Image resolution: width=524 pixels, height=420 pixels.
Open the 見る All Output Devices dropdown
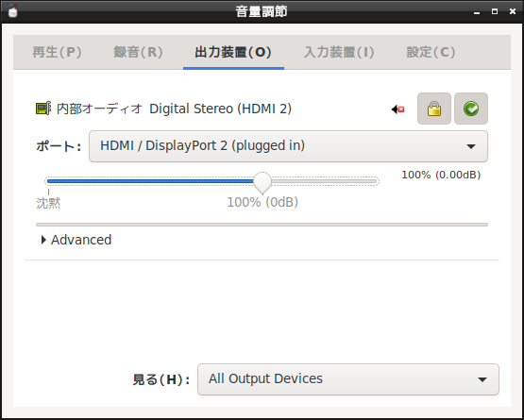348,379
